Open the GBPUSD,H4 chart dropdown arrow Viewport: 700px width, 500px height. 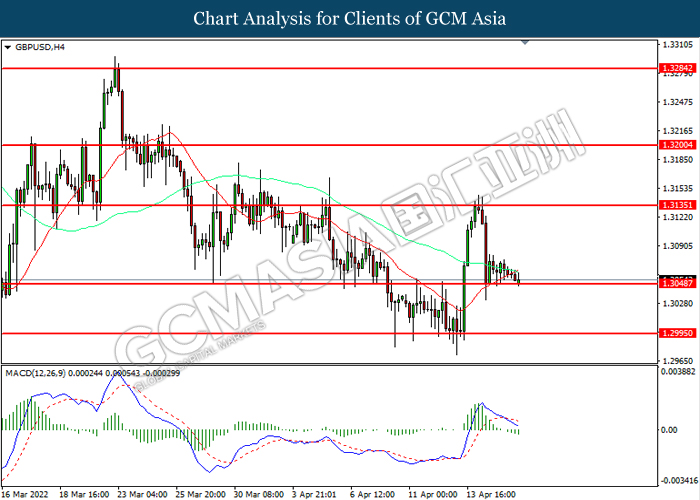7,47
